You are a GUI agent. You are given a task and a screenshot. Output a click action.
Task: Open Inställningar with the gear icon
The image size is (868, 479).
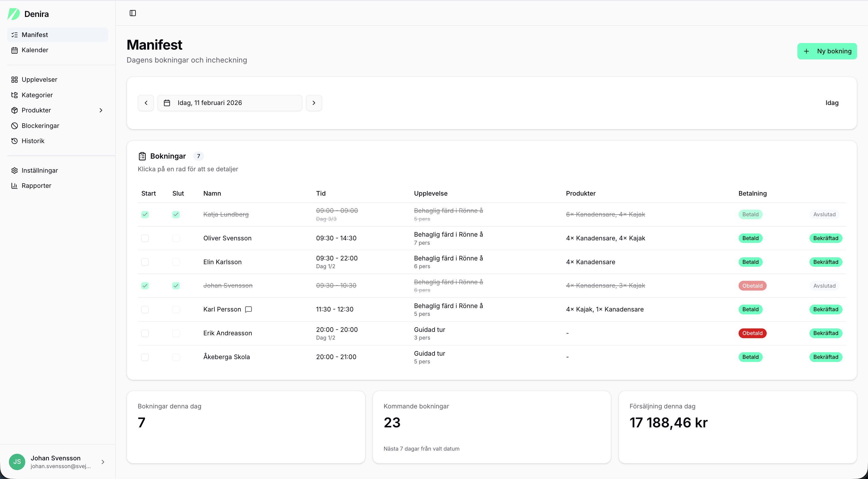pyautogui.click(x=14, y=170)
